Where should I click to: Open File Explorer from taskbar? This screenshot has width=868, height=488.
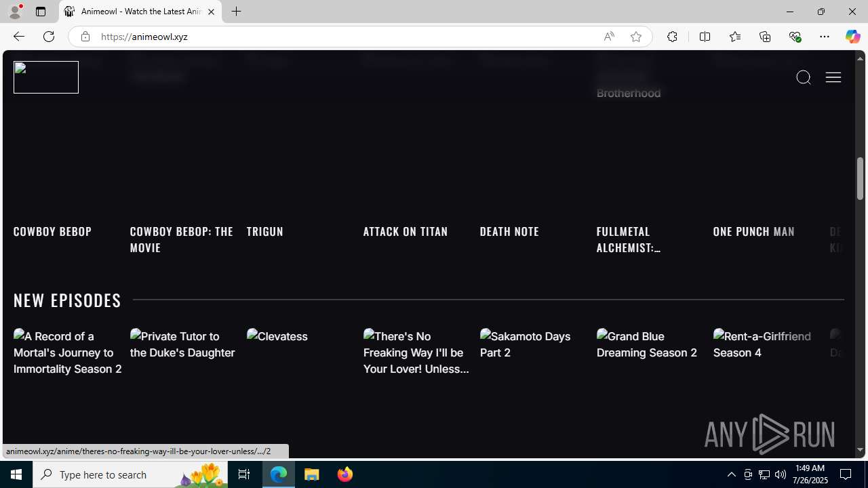click(x=312, y=474)
